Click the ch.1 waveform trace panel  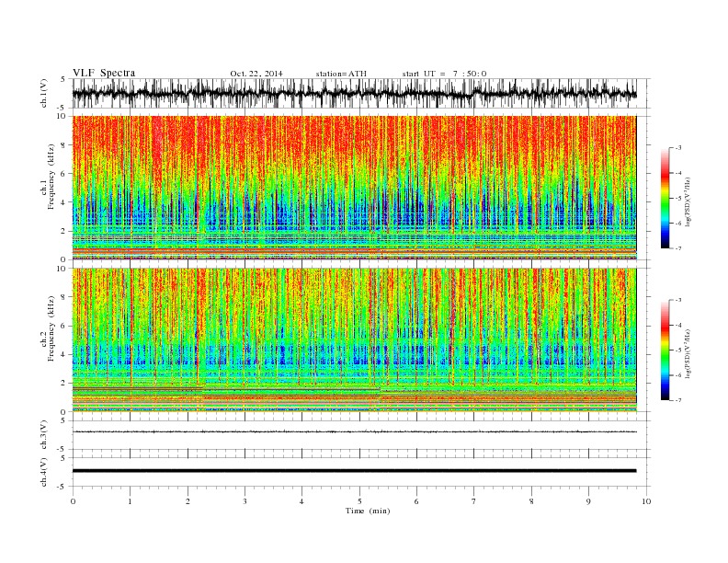point(361,93)
